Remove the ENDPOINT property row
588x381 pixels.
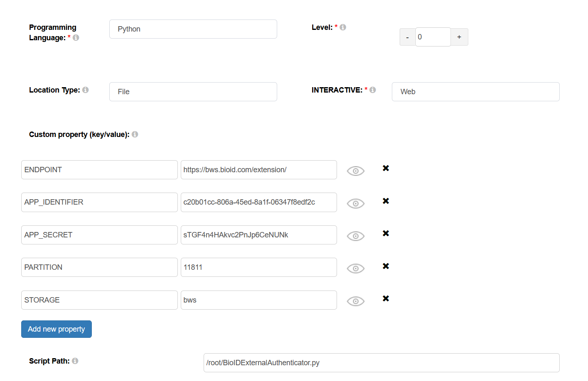(386, 168)
